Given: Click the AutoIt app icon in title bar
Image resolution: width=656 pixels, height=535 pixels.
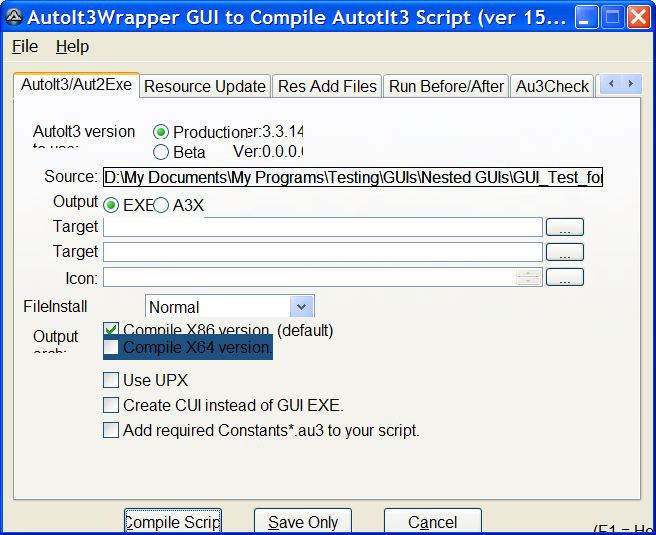Looking at the screenshot, I should 14,17.
